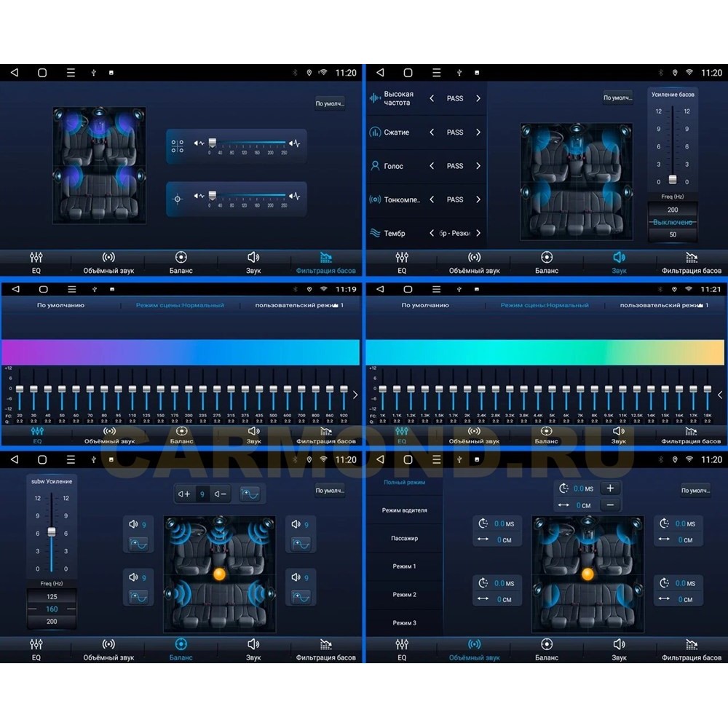Tap the Тембр wave icon
Viewport: 728px width, 728px height.
375,233
